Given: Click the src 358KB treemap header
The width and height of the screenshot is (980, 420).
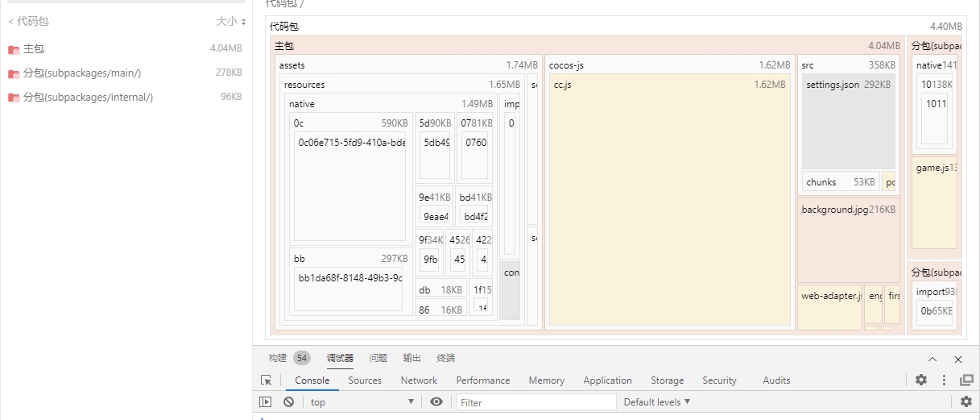Looking at the screenshot, I should point(849,65).
